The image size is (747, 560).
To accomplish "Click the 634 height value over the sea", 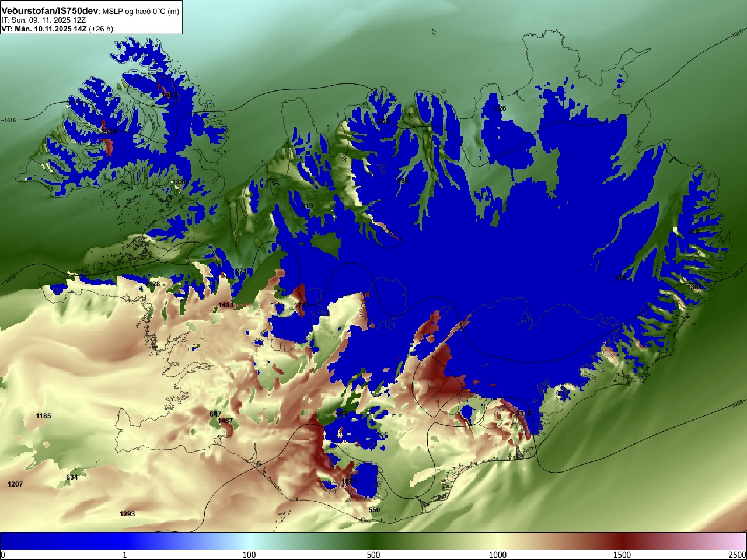I will 72,477.
